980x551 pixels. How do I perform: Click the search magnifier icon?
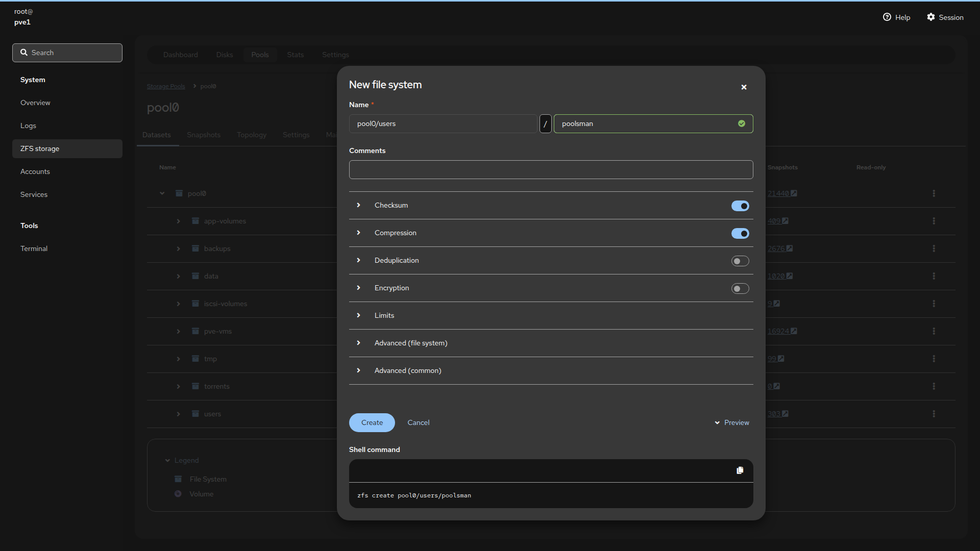pos(24,53)
